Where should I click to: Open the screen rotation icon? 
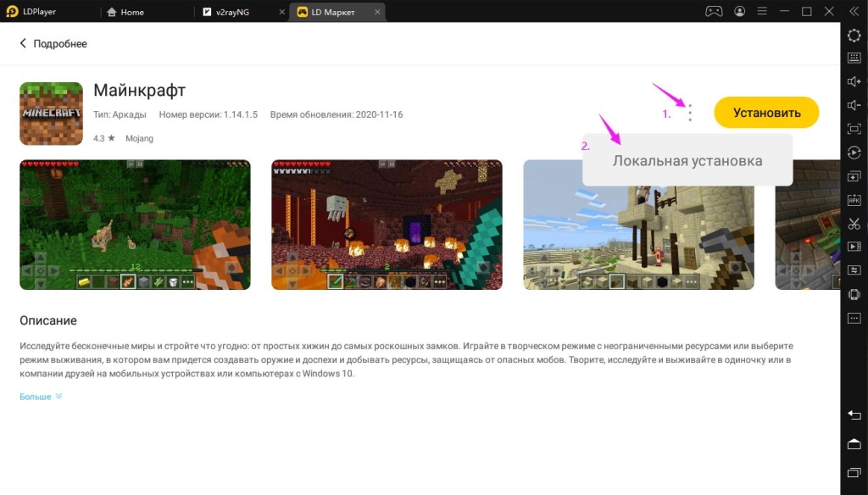854,153
